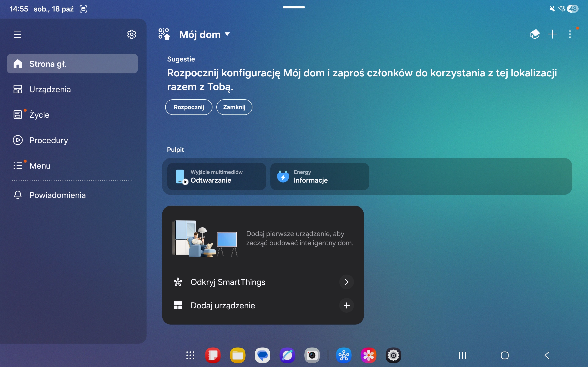This screenshot has height=367, width=588.
Task: Tap Wyjście multimediów Odtwarzanie card
Action: [x=217, y=176]
